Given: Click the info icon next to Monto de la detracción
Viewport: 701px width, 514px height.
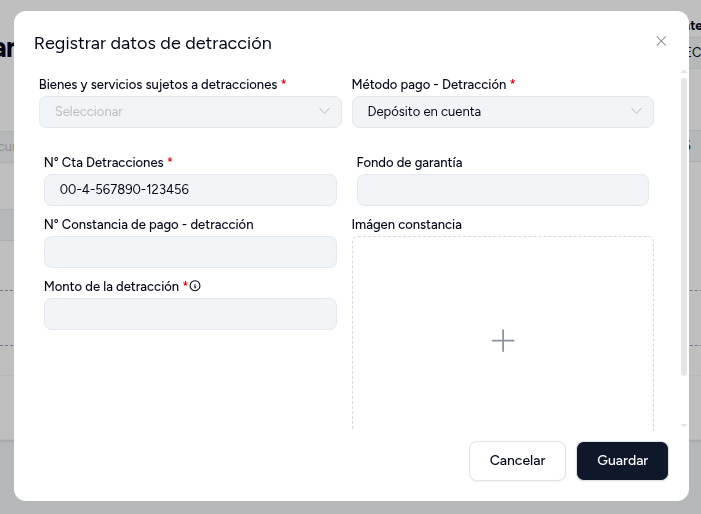Looking at the screenshot, I should pyautogui.click(x=195, y=286).
